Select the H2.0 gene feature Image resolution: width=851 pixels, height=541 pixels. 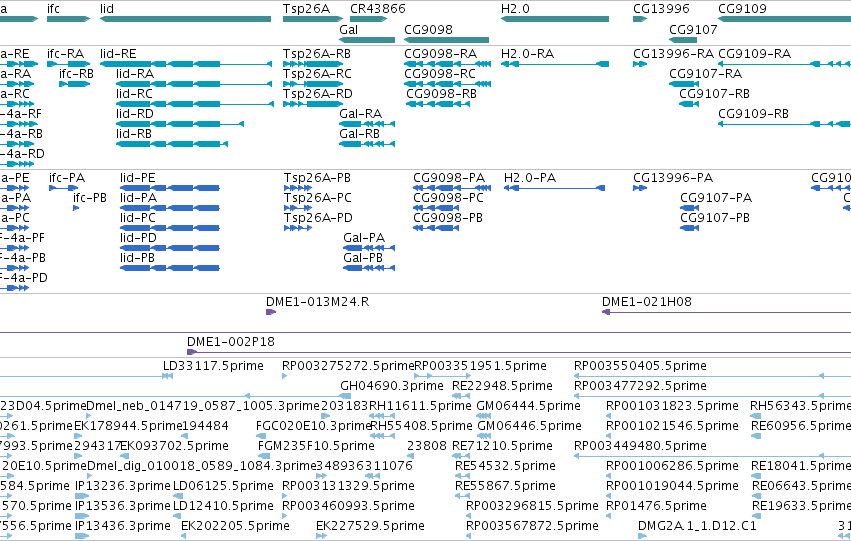pos(555,19)
